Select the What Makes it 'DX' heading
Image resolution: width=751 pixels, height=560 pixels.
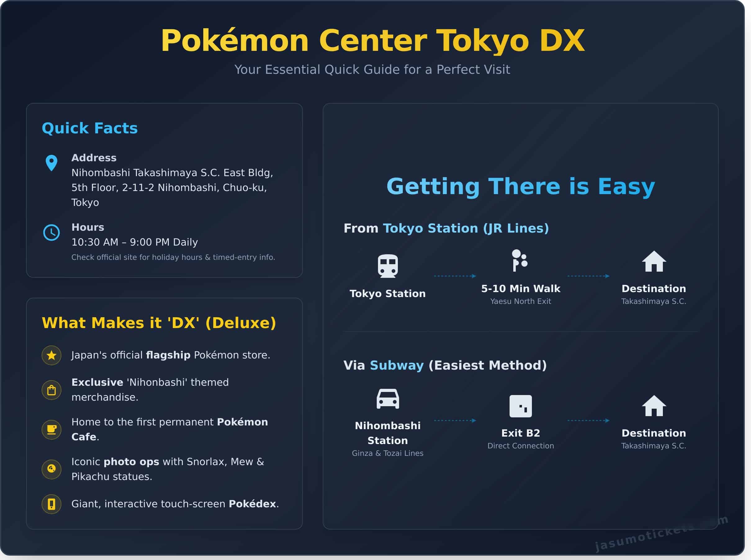pos(159,323)
